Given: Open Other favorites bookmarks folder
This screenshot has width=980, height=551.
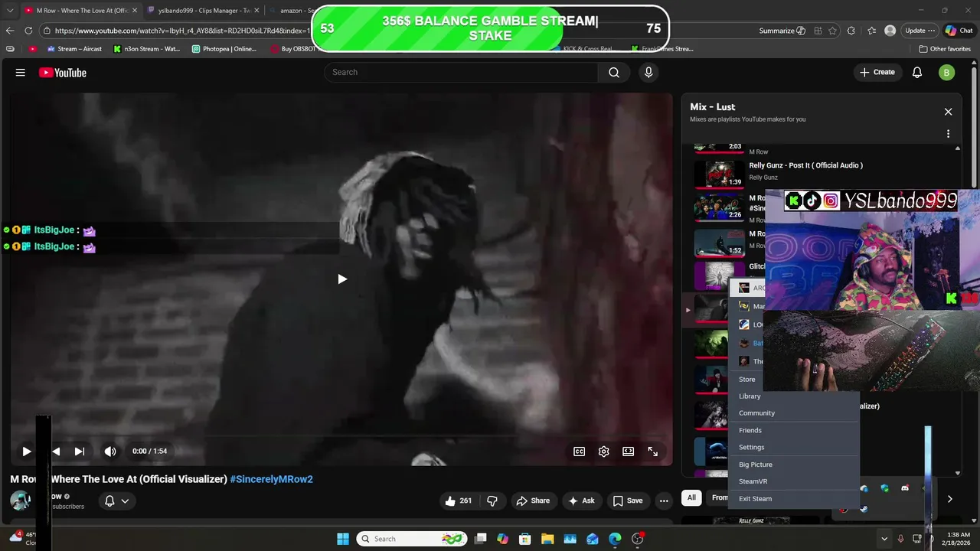Looking at the screenshot, I should pos(945,49).
